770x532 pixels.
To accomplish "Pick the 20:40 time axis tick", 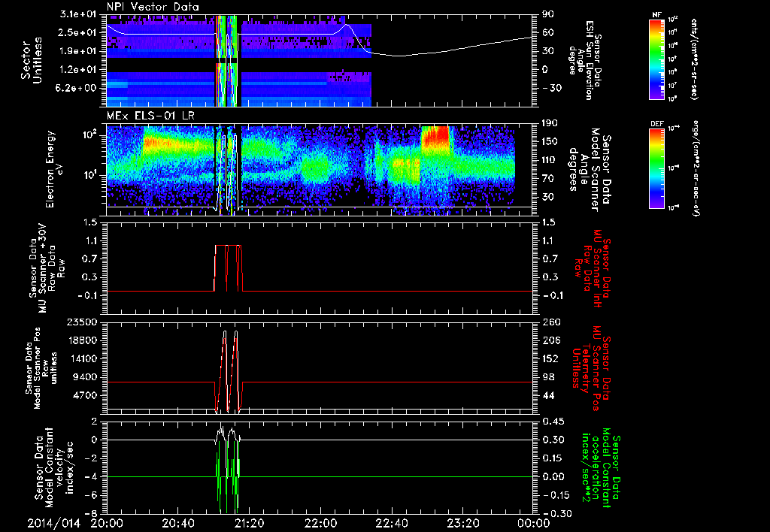I will (x=177, y=523).
